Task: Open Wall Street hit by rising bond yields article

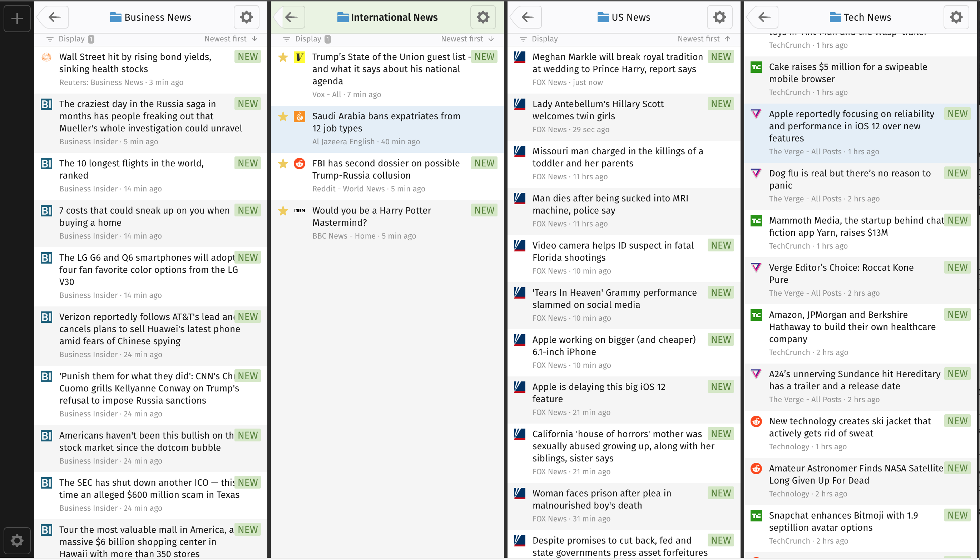Action: point(151,70)
